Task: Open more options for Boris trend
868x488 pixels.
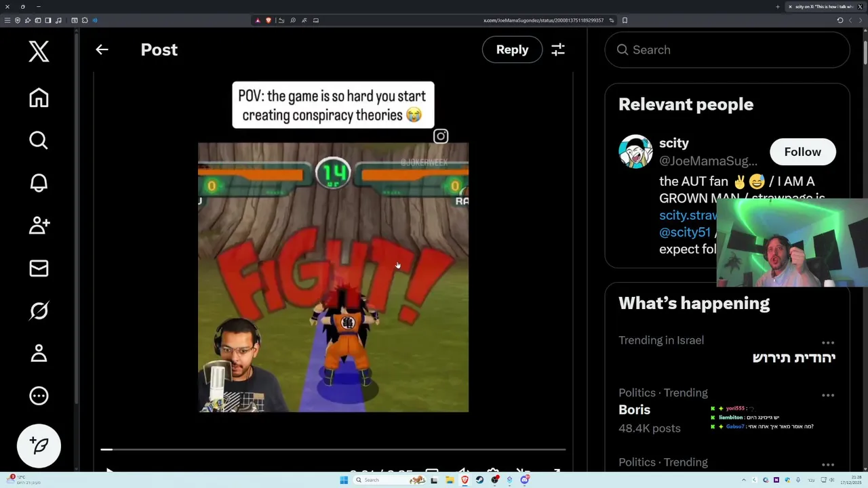Action: 828,395
